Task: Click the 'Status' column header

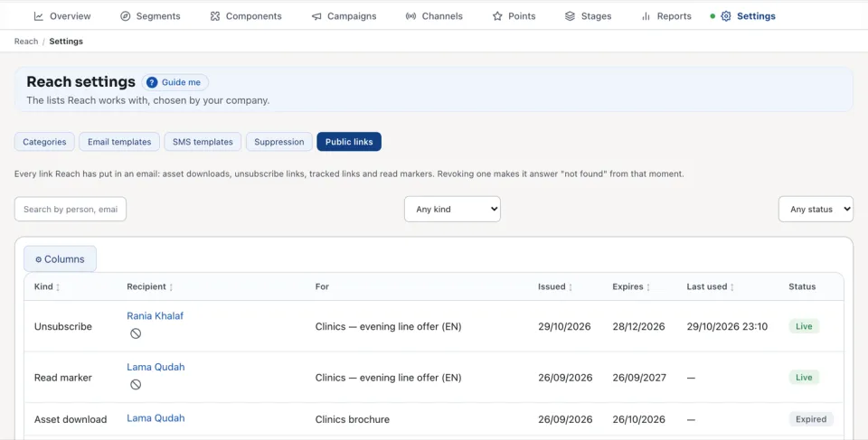Action: coord(802,286)
